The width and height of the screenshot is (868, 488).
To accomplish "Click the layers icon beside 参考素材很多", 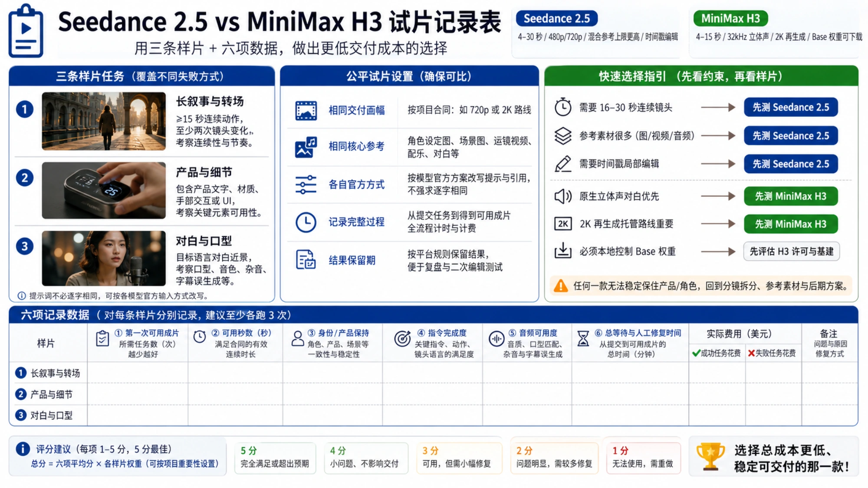I will click(563, 135).
